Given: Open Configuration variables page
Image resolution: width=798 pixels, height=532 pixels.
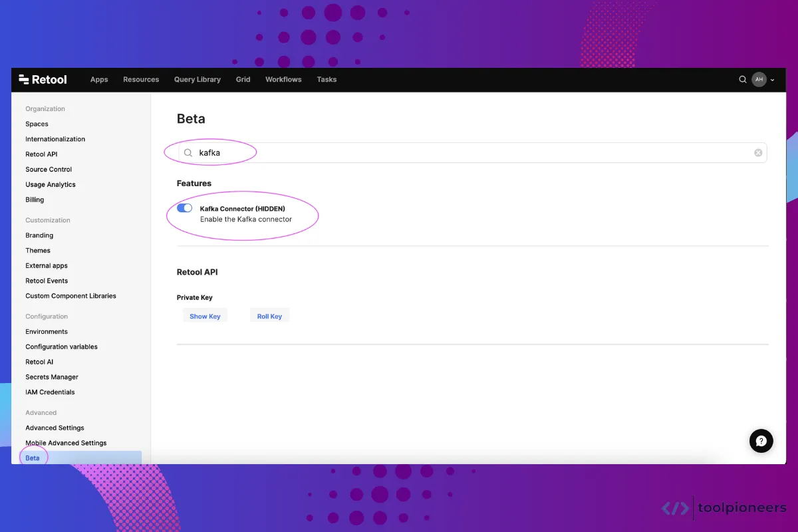Looking at the screenshot, I should click(x=61, y=346).
